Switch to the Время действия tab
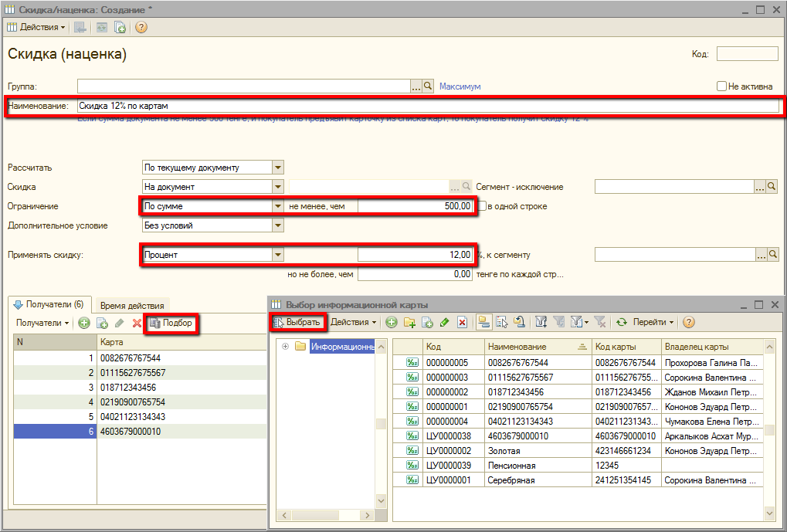Viewport: 787px width, 532px height. coord(131,305)
